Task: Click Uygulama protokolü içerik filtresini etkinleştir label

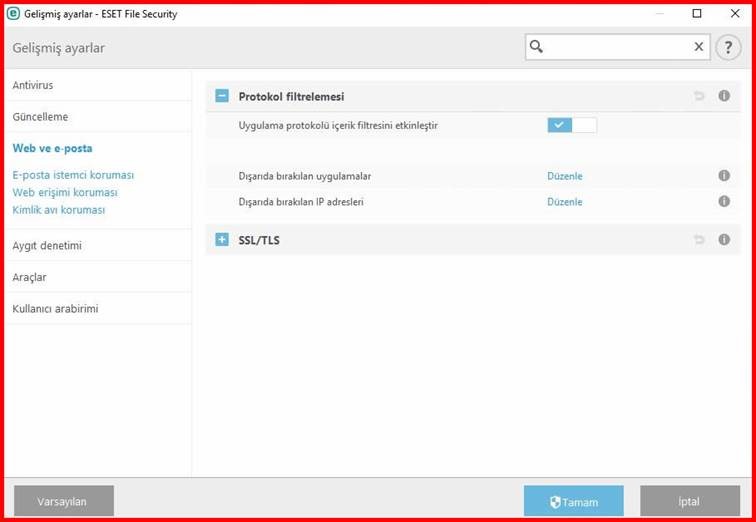Action: [338, 126]
